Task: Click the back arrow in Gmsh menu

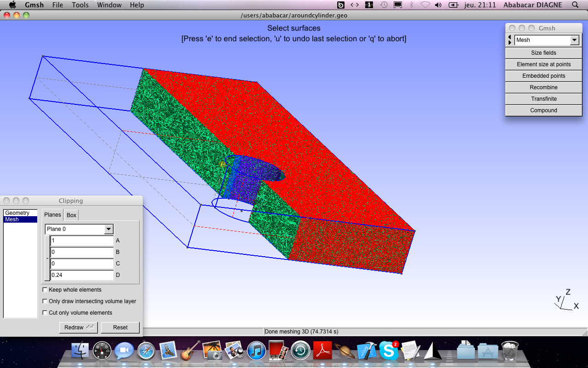Action: pos(509,37)
